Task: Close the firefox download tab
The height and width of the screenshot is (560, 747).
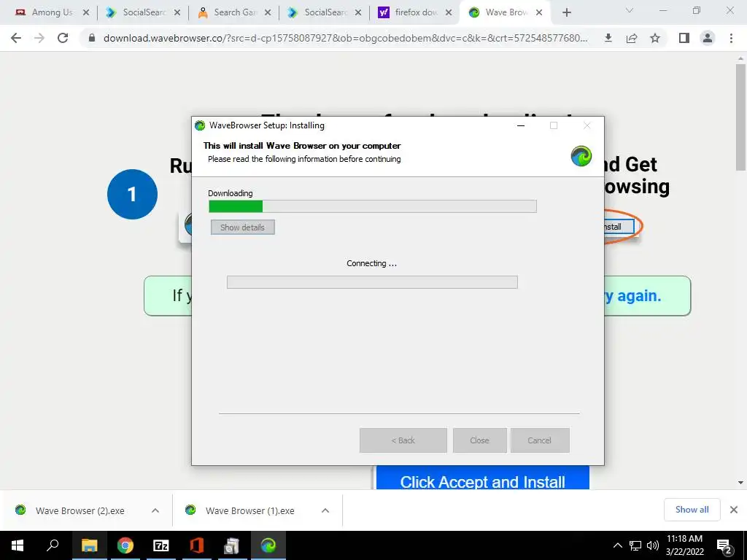Action: coord(449,12)
